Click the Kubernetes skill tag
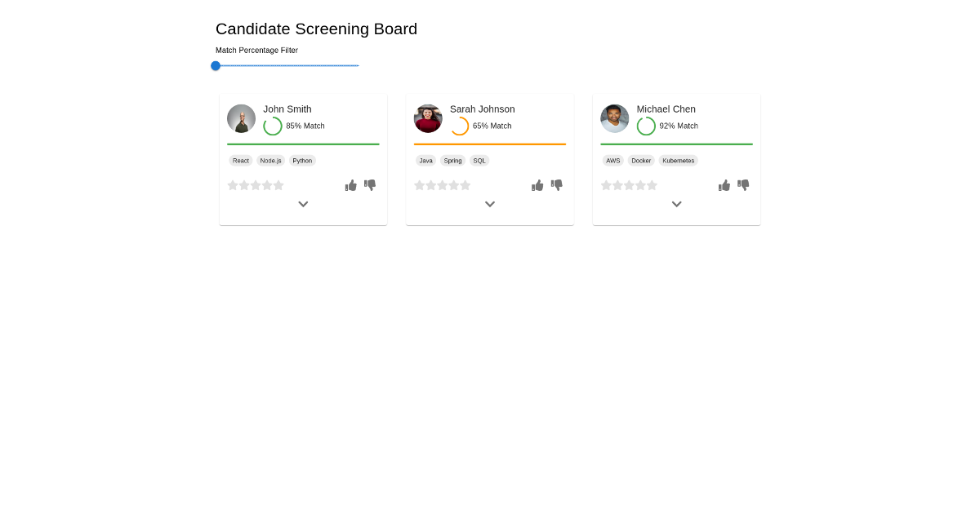The image size is (980, 514). [x=678, y=161]
